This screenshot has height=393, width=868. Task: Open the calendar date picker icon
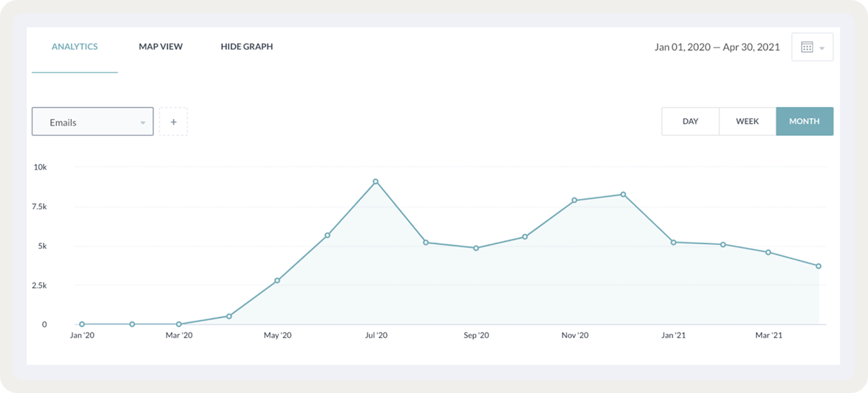point(807,47)
